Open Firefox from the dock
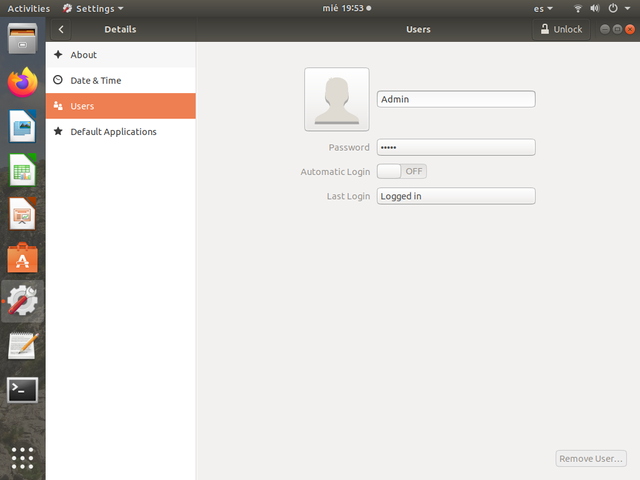This screenshot has height=480, width=640. (x=22, y=82)
